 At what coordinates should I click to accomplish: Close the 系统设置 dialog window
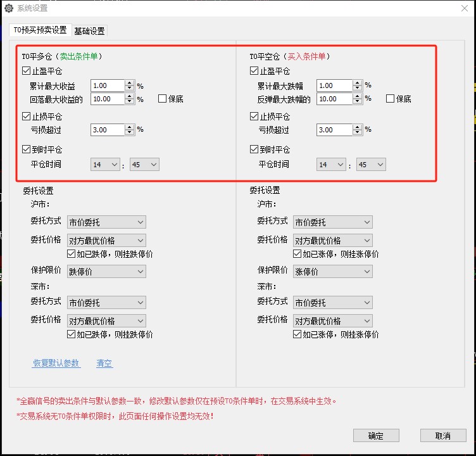point(463,8)
